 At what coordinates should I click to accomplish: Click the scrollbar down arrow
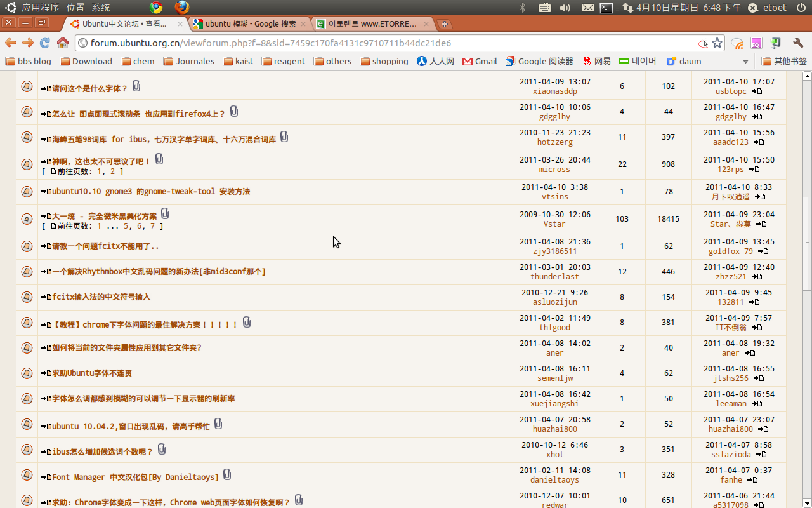[x=807, y=504]
